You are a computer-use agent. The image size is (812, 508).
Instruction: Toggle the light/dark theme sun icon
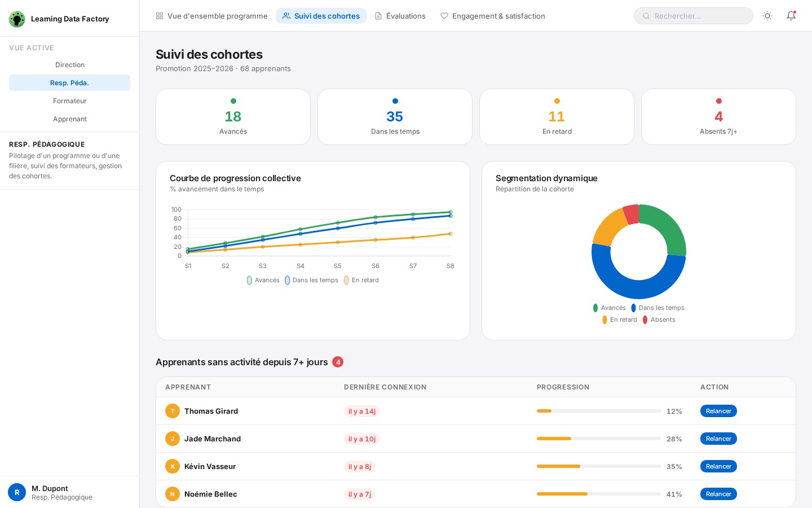(x=767, y=16)
